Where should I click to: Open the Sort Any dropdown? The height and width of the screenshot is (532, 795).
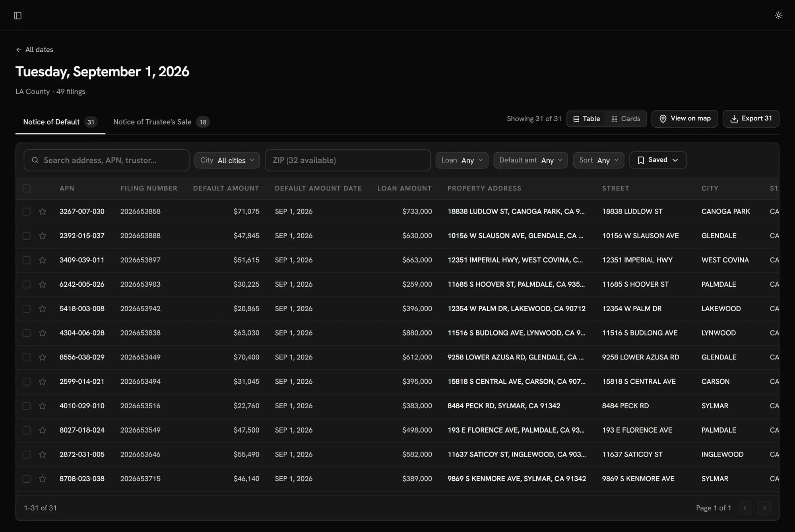(x=599, y=160)
